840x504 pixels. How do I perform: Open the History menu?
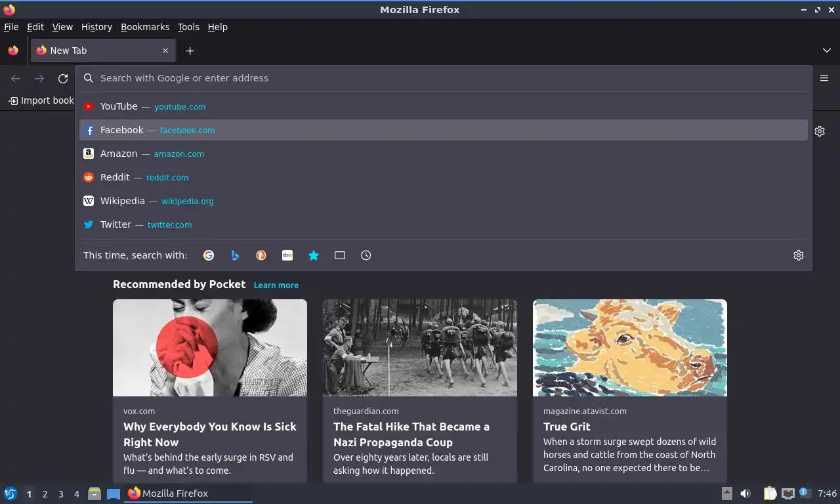pos(96,27)
